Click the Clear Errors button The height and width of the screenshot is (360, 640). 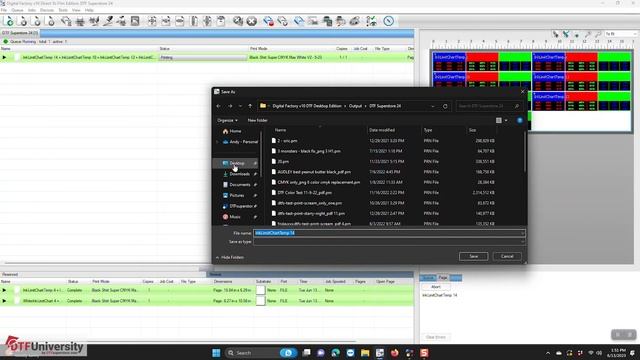pyautogui.click(x=436, y=337)
